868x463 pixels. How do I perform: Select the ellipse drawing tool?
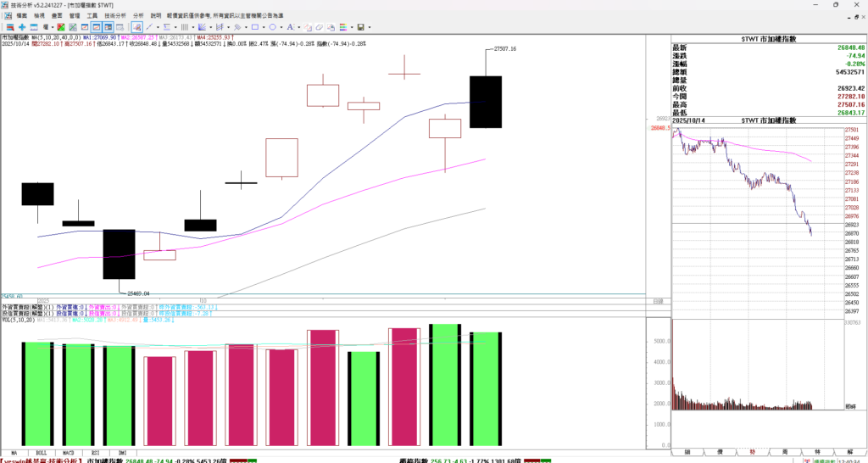[x=273, y=27]
